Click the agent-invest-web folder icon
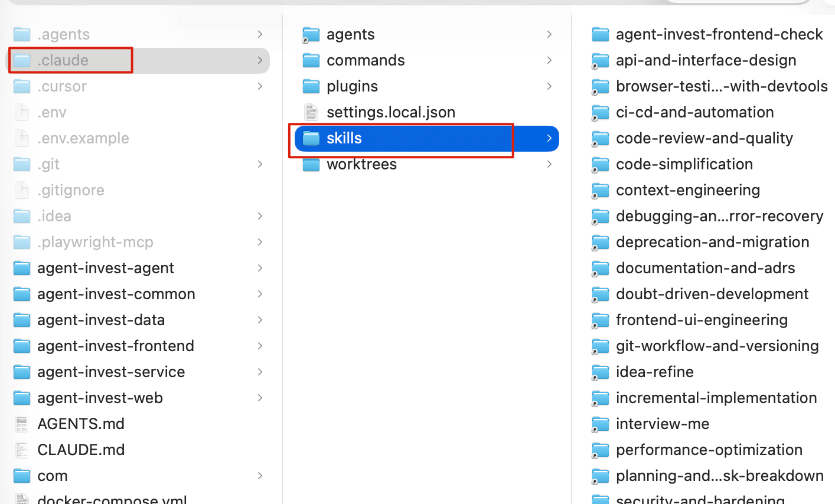Viewport: 835px width, 504px height. pyautogui.click(x=22, y=398)
